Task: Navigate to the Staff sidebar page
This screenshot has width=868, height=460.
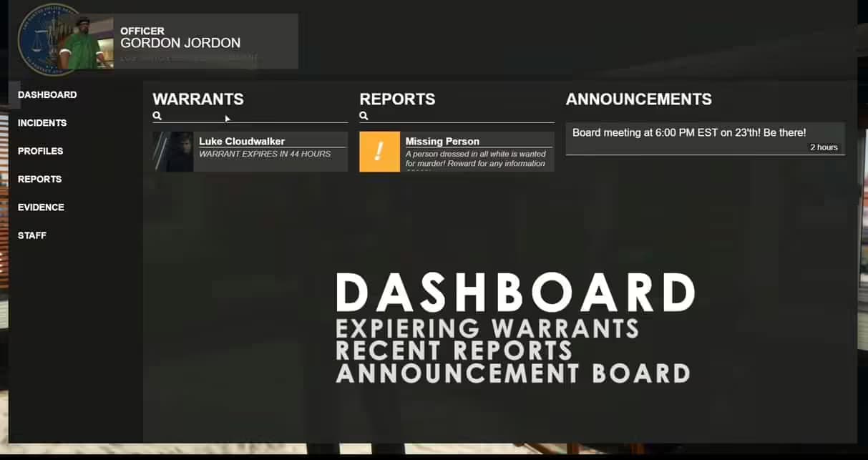Action: click(32, 235)
